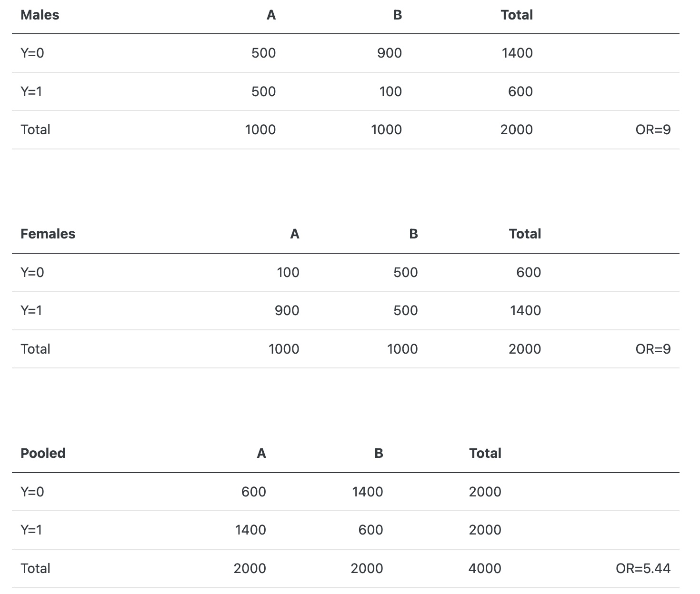Image resolution: width=700 pixels, height=594 pixels.
Task: Click the Females table header
Action: tap(48, 234)
